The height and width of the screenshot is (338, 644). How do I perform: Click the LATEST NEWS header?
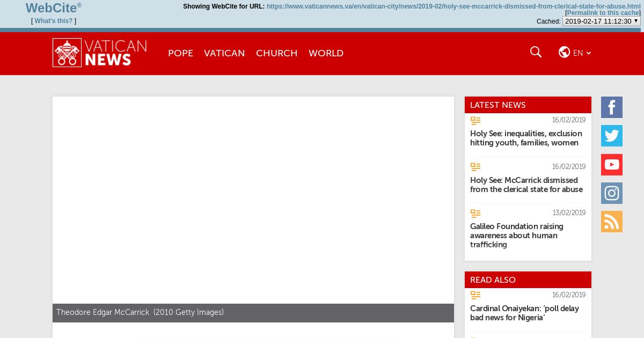[528, 105]
